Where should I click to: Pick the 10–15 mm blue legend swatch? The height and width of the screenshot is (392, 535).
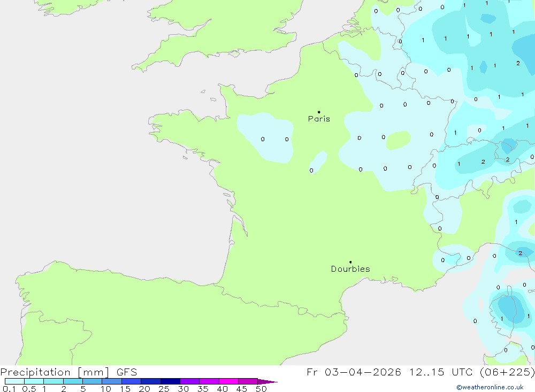coord(112,381)
